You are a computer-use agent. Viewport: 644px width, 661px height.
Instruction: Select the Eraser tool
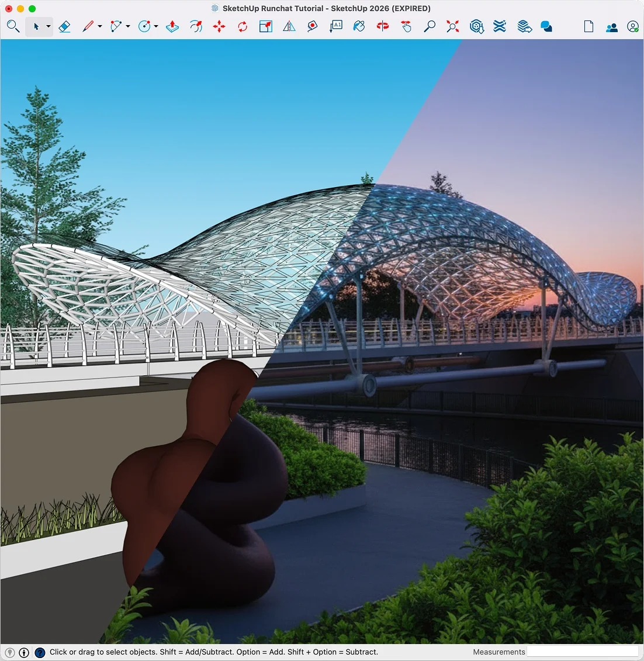pos(64,26)
